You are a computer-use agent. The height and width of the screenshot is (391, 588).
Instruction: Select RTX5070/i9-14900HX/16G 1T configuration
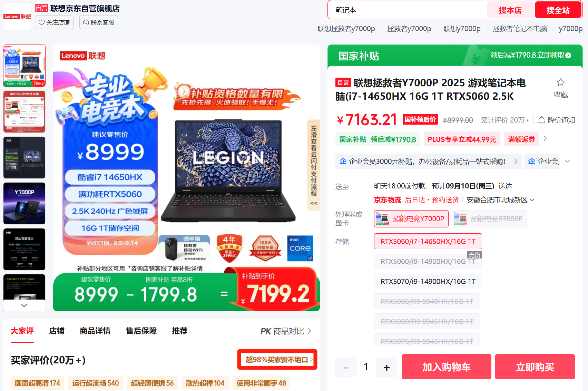pyautogui.click(x=428, y=282)
